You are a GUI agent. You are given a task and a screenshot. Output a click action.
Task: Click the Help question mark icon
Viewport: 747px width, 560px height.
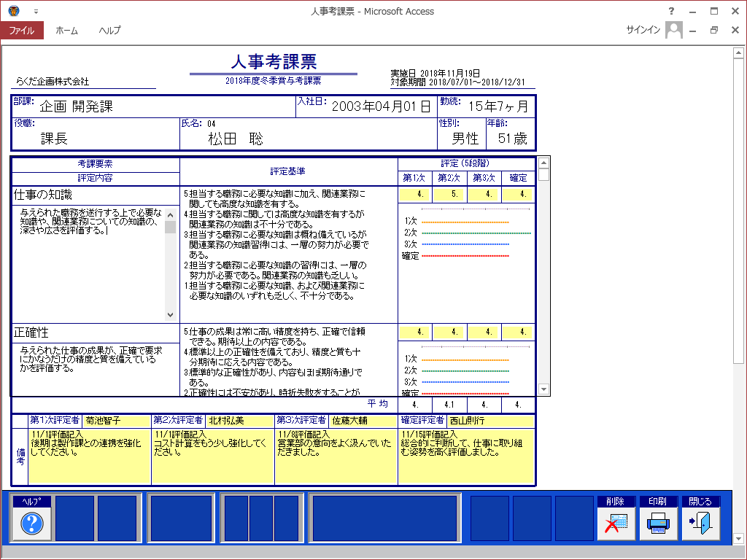(x=32, y=524)
